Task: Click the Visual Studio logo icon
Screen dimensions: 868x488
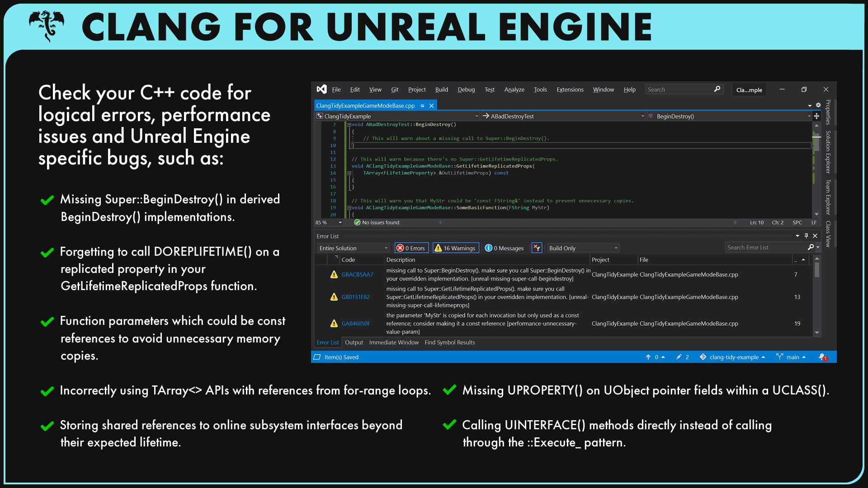Action: (x=321, y=89)
